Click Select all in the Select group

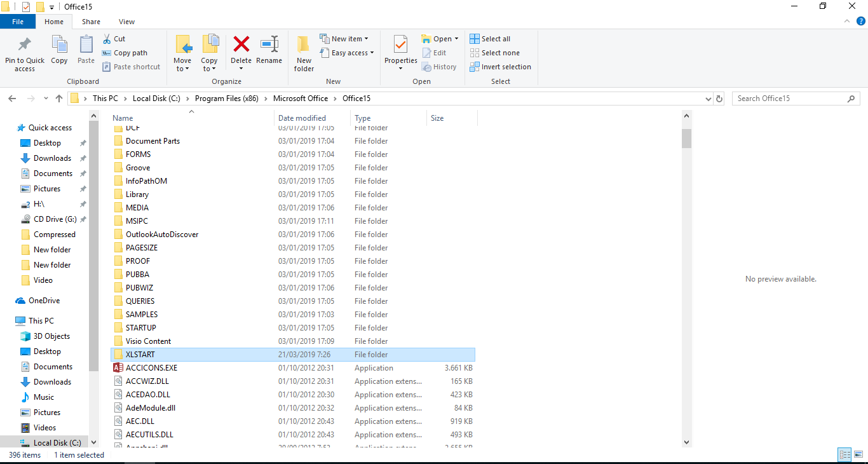[489, 38]
